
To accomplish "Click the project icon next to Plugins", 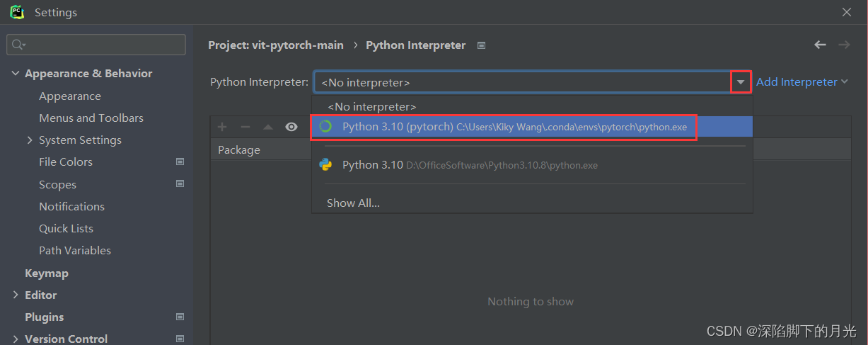I will (x=180, y=317).
